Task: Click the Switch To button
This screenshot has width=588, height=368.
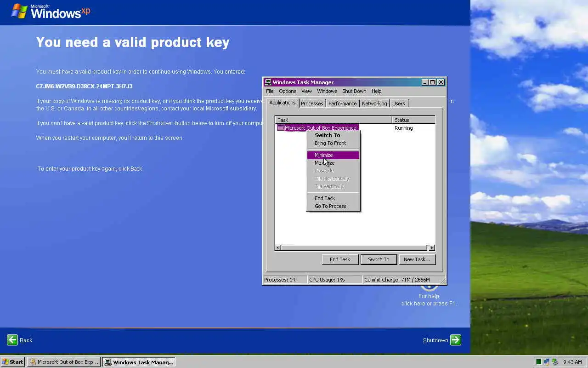Action: 379,259
